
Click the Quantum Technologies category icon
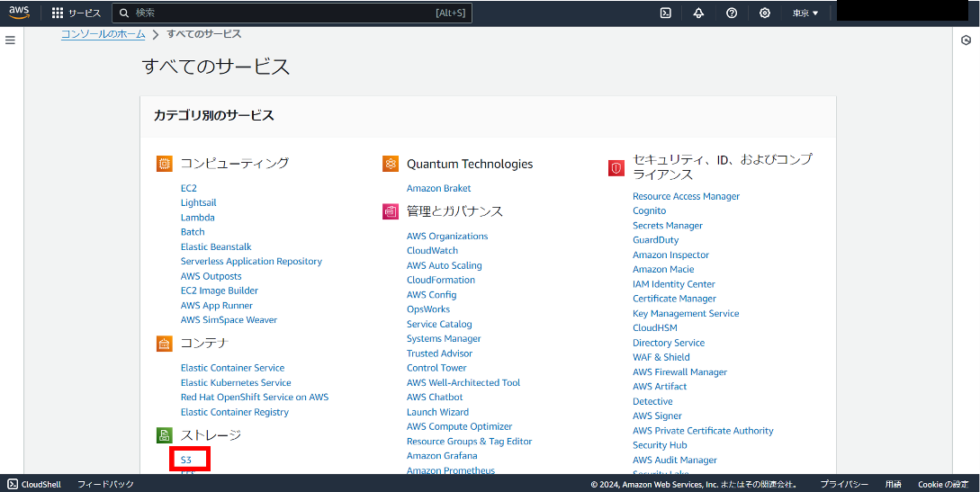click(391, 165)
